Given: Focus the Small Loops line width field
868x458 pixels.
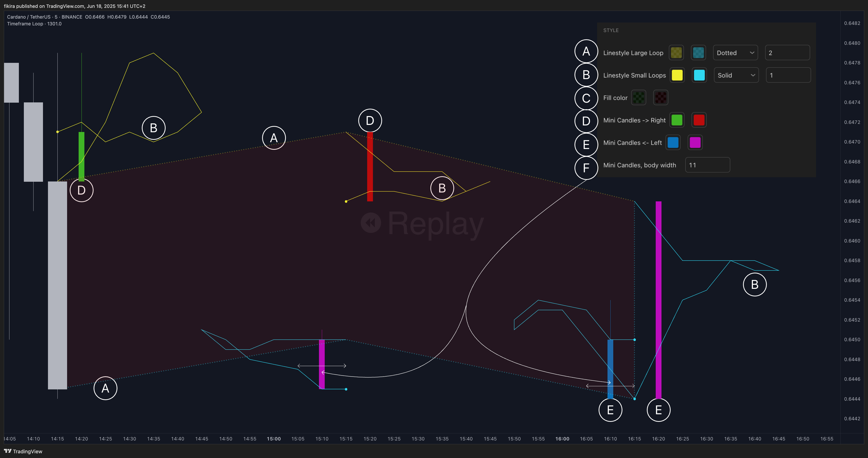Looking at the screenshot, I should coord(789,75).
